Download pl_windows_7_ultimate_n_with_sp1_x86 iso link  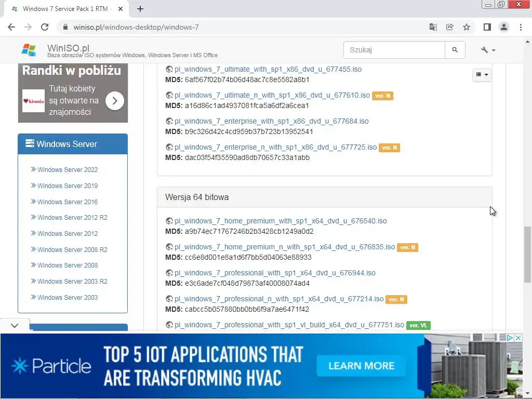coord(272,96)
